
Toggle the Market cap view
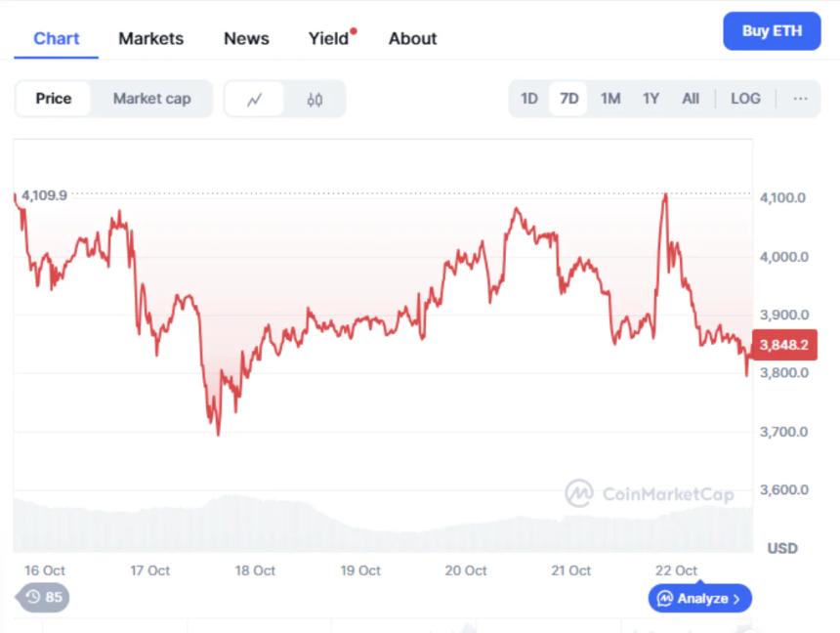coord(151,99)
